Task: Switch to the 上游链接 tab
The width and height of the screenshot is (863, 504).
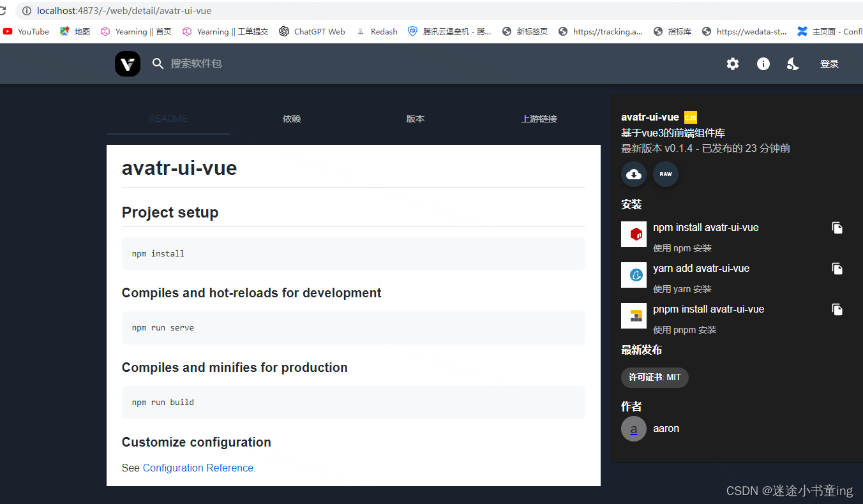Action: coord(539,119)
